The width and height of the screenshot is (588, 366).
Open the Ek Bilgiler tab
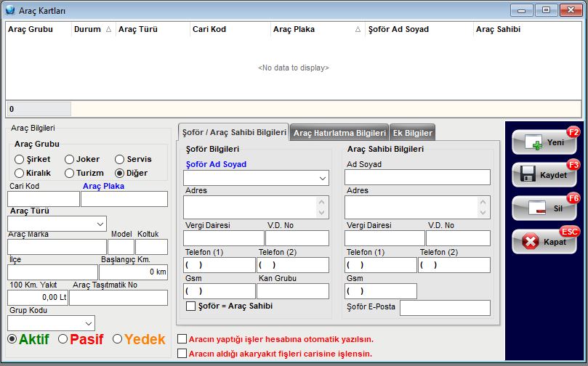click(x=413, y=133)
